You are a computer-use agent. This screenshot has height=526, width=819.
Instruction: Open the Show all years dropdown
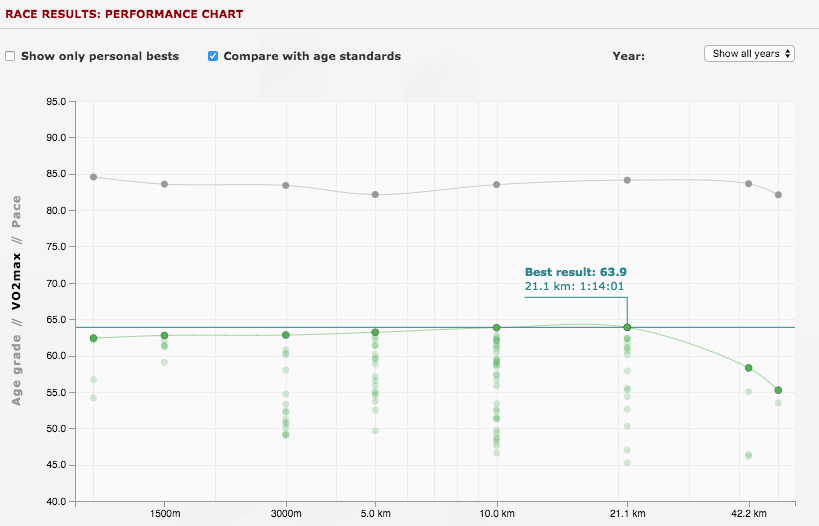click(x=749, y=54)
